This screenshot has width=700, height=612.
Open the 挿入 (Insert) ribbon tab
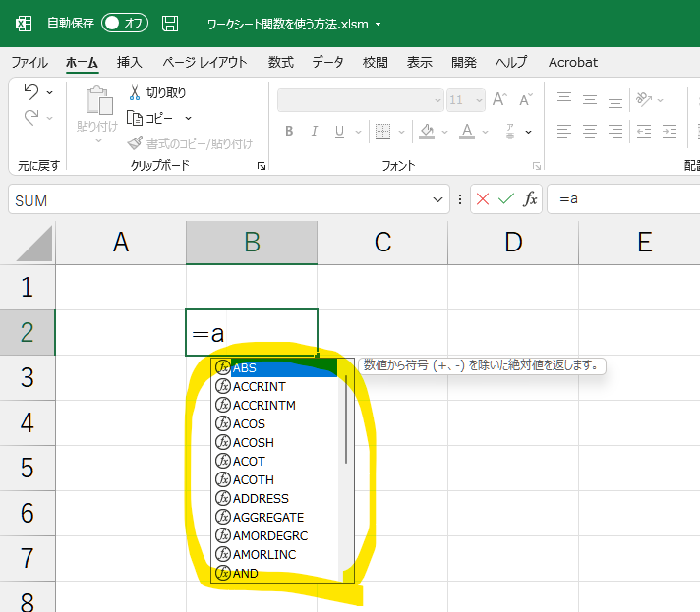click(129, 62)
